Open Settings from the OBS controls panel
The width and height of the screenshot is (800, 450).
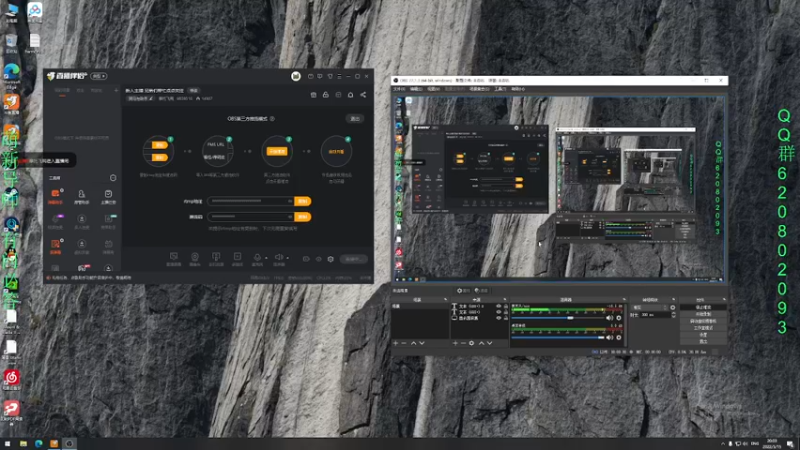point(703,335)
